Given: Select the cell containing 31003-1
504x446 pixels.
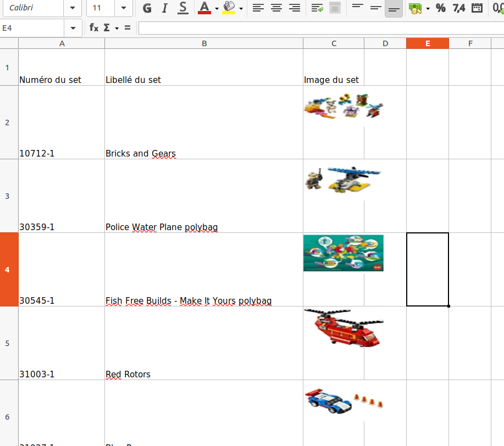Looking at the screenshot, I should [x=62, y=343].
